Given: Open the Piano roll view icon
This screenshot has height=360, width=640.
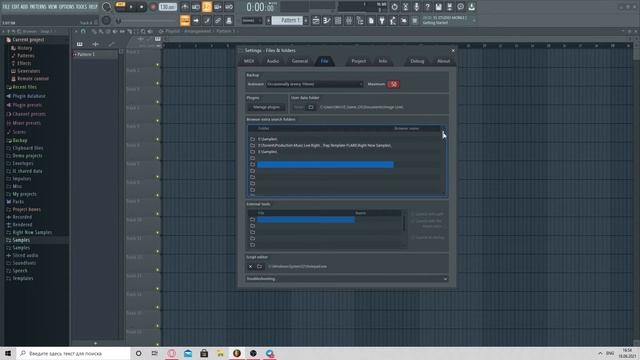Looking at the screenshot, I should (327, 20).
